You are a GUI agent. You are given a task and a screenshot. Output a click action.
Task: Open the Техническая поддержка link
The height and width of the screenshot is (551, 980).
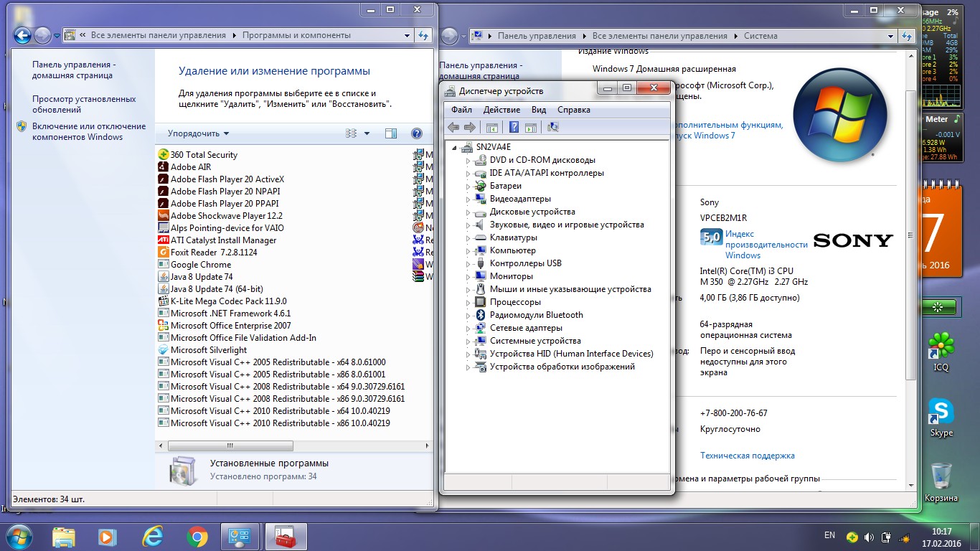point(748,456)
